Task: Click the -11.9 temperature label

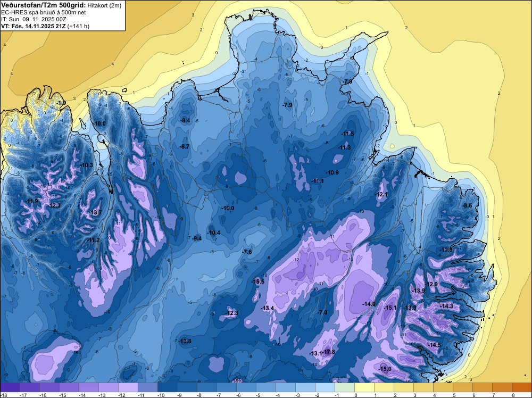Action: click(x=31, y=202)
